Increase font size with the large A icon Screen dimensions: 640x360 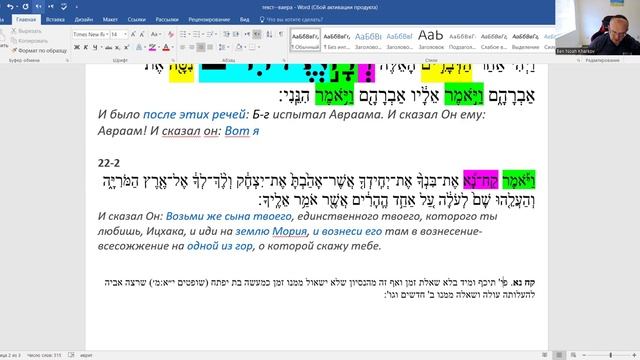click(133, 34)
